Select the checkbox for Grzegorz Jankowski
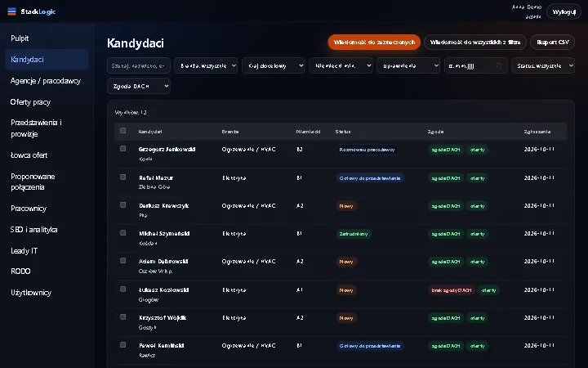The image size is (588, 368). (x=122, y=149)
